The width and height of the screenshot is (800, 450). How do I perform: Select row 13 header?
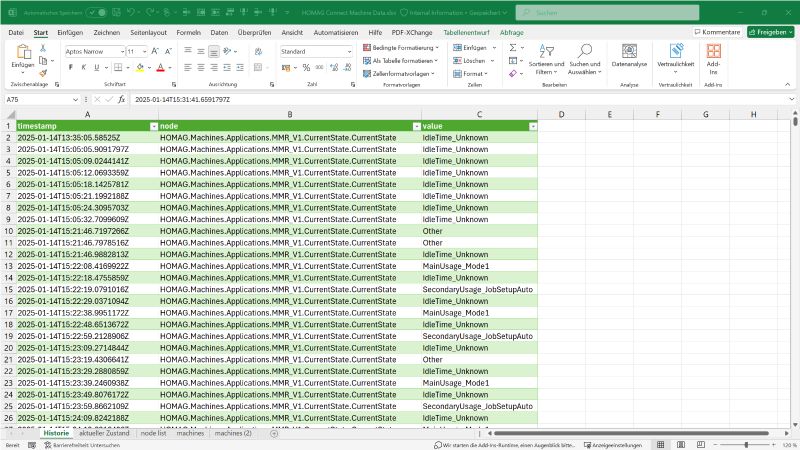[x=8, y=266]
